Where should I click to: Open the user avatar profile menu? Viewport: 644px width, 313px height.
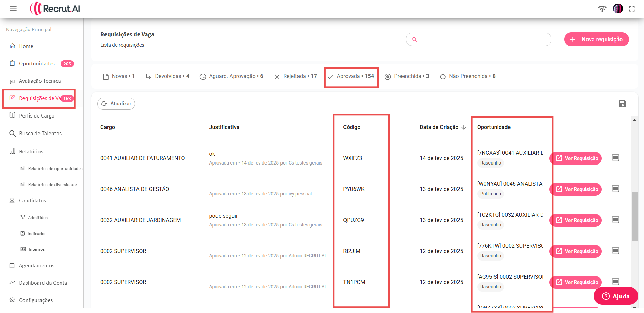point(617,9)
